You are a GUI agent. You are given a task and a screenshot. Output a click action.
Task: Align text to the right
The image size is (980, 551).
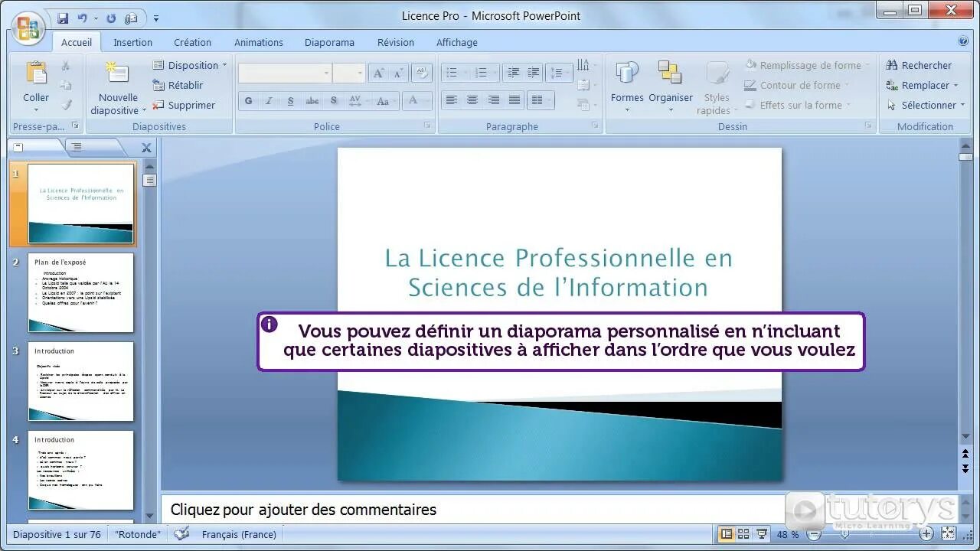(494, 101)
